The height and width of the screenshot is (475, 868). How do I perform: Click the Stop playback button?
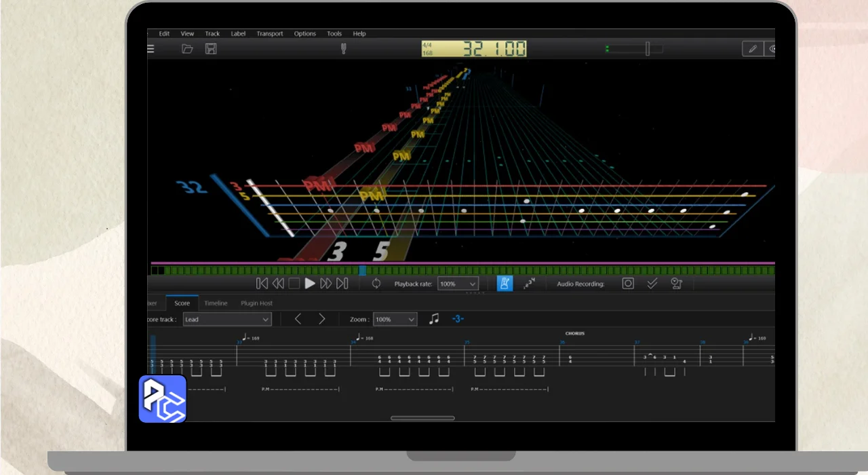pos(294,284)
